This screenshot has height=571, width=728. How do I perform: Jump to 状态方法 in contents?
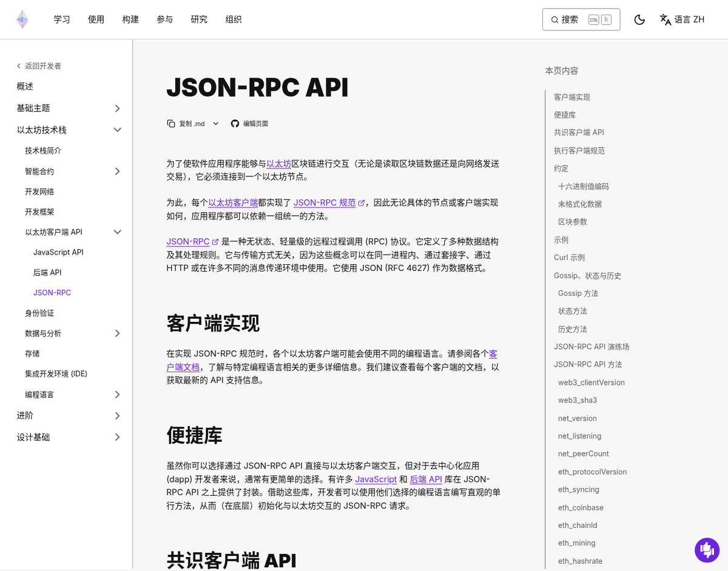[573, 311]
